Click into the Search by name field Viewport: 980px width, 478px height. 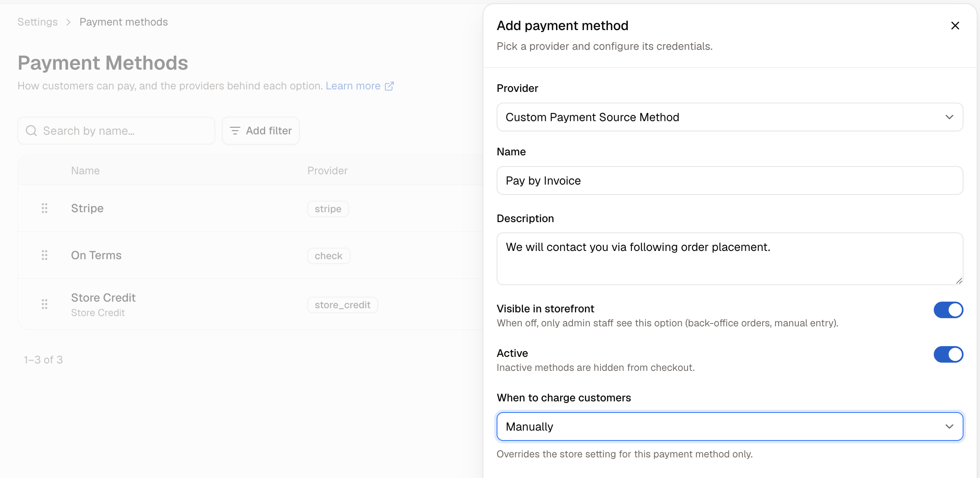pyautogui.click(x=116, y=131)
